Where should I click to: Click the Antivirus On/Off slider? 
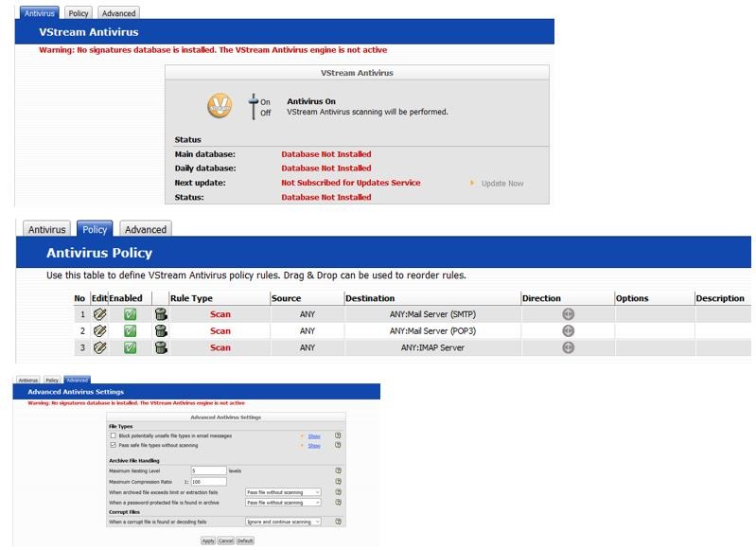coord(254,107)
